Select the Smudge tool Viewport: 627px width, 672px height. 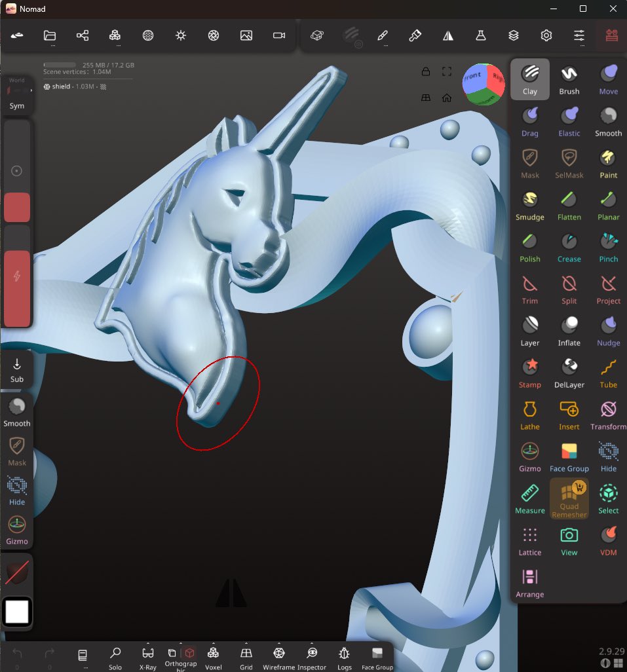pos(530,205)
